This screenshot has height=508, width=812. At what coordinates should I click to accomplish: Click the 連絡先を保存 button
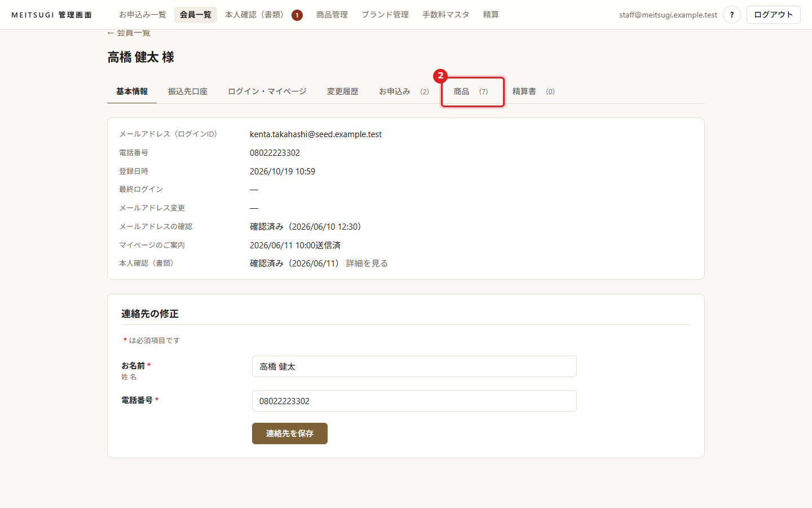pyautogui.click(x=290, y=433)
